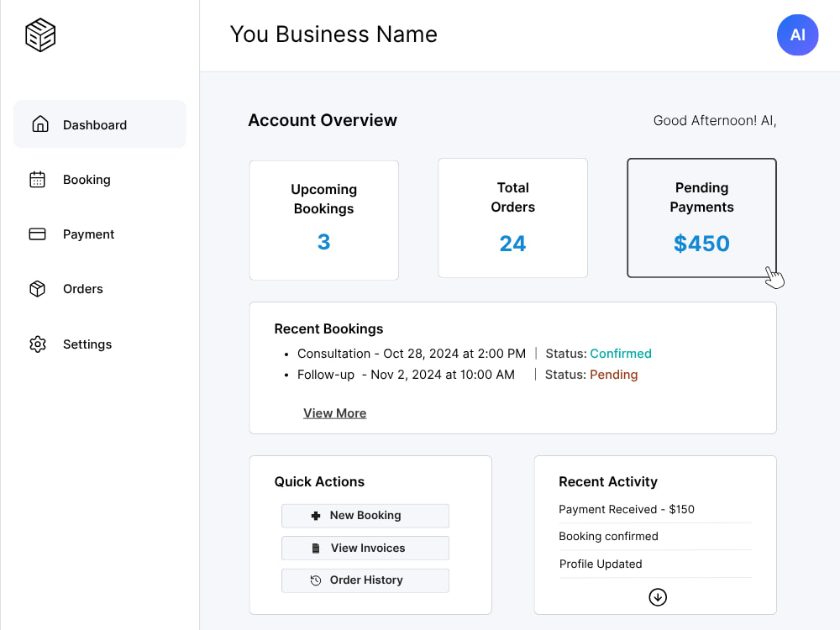The image size is (840, 630).
Task: Open the AI user avatar
Action: tap(797, 34)
